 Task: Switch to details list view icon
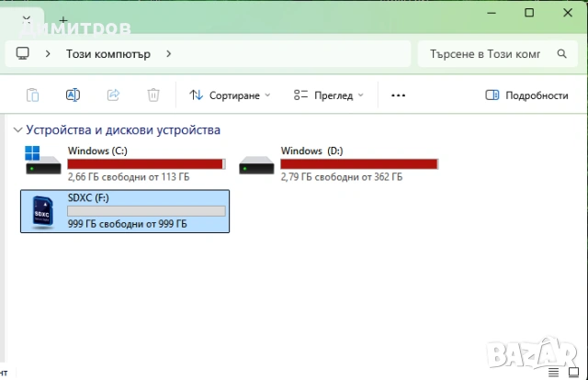click(x=553, y=372)
